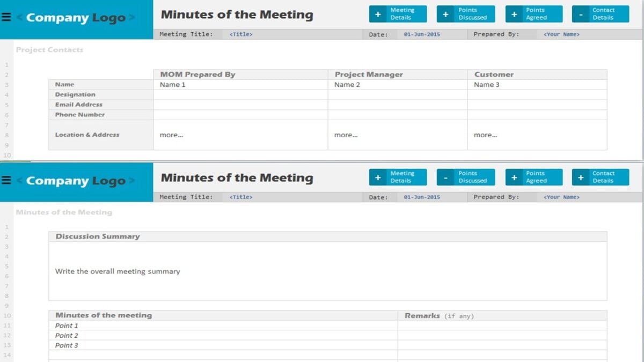Open the hamburger menu in the top banner

pyautogui.click(x=6, y=16)
